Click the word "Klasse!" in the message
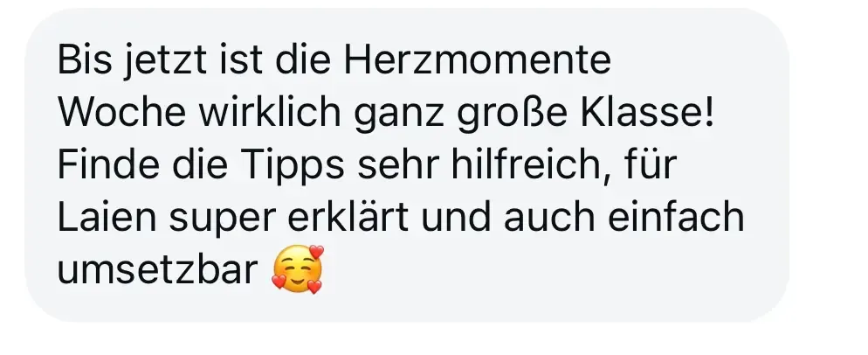868x355 pixels. click(x=648, y=112)
